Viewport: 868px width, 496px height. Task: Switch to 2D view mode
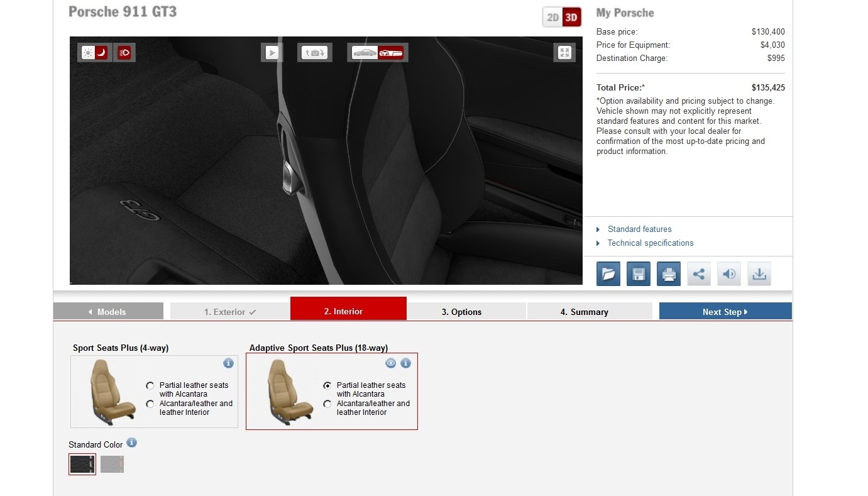tap(553, 18)
